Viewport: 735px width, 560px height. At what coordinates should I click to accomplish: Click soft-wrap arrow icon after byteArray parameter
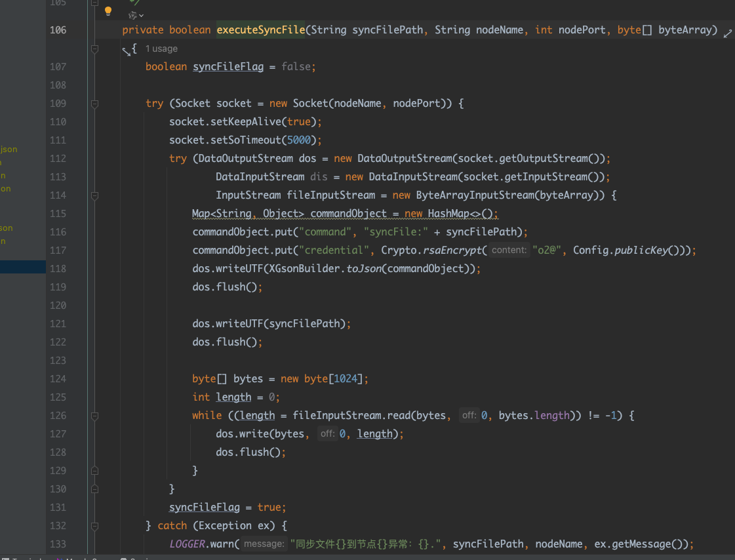click(727, 33)
